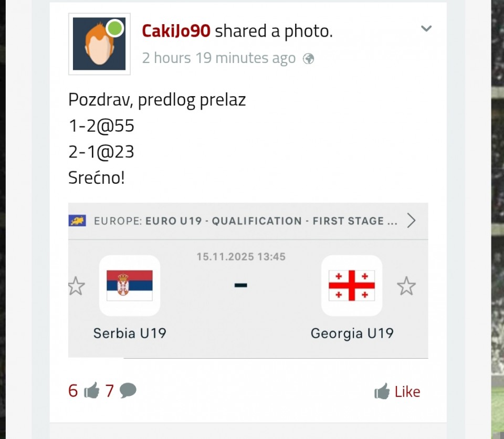Image resolution: width=504 pixels, height=439 pixels.
Task: Click the match date 15.11.2025 13:45
Action: coord(241,257)
